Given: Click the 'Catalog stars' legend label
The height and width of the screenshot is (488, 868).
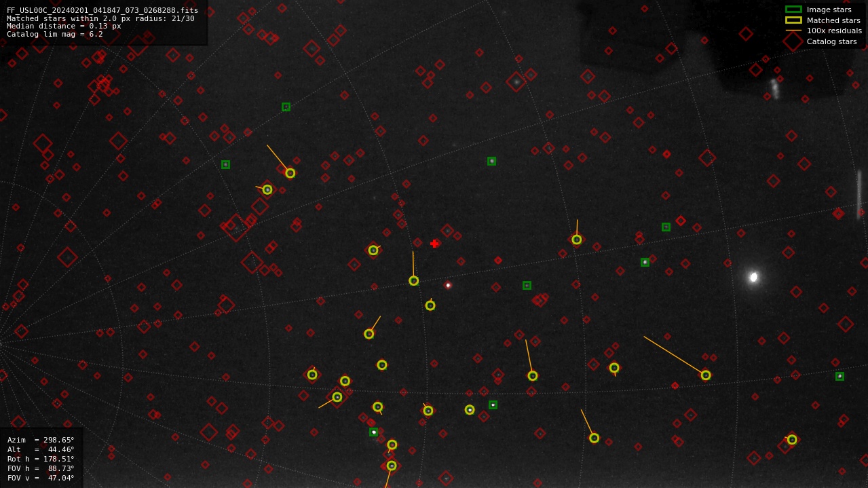Looking at the screenshot, I should (x=831, y=41).
